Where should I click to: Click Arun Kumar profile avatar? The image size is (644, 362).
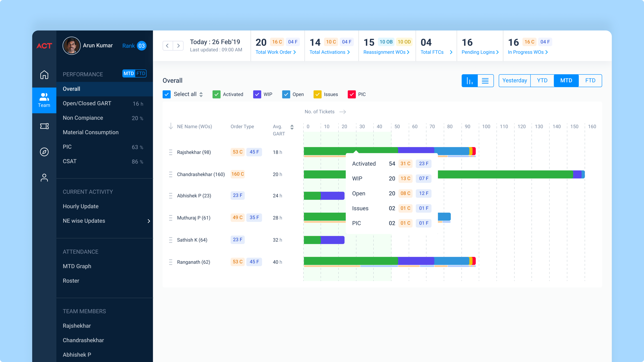pyautogui.click(x=71, y=46)
